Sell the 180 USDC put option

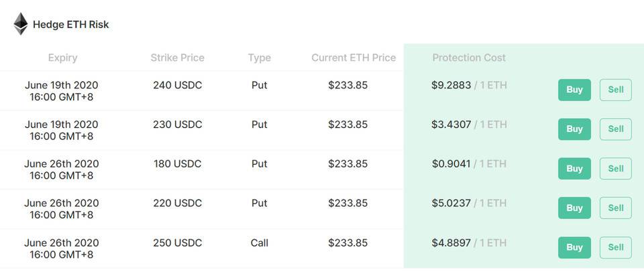click(x=615, y=169)
